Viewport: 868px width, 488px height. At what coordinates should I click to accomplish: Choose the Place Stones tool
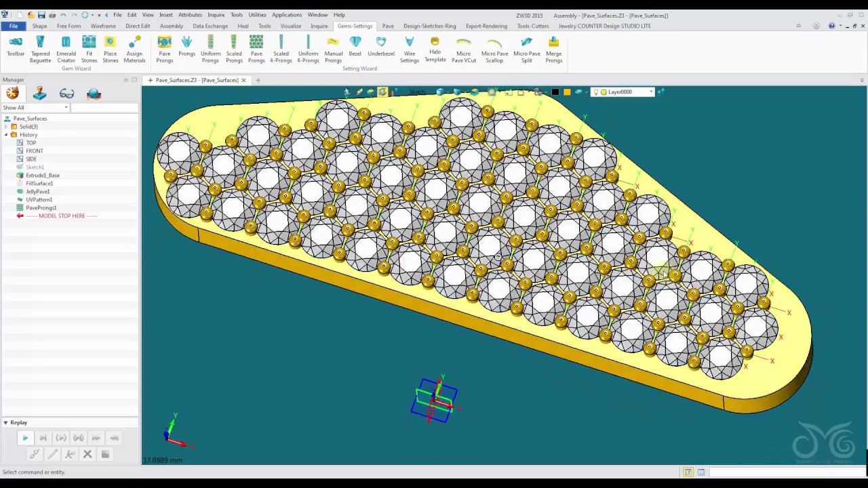coord(110,49)
